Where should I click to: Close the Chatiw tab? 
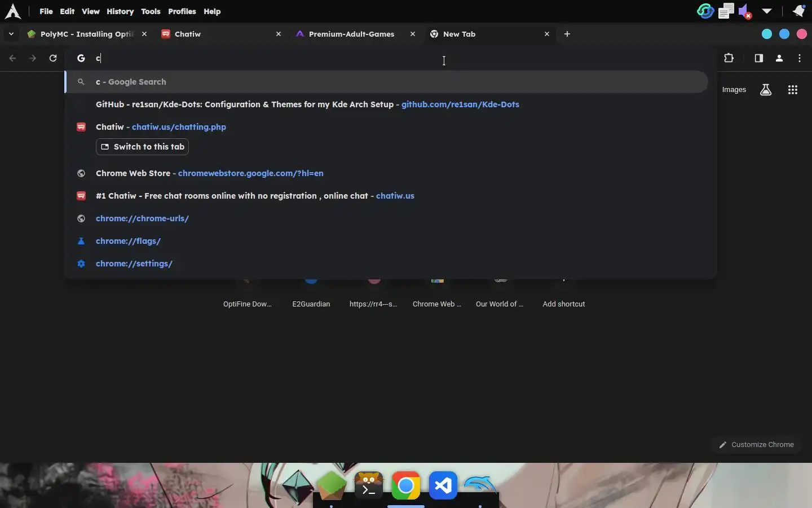[279, 34]
